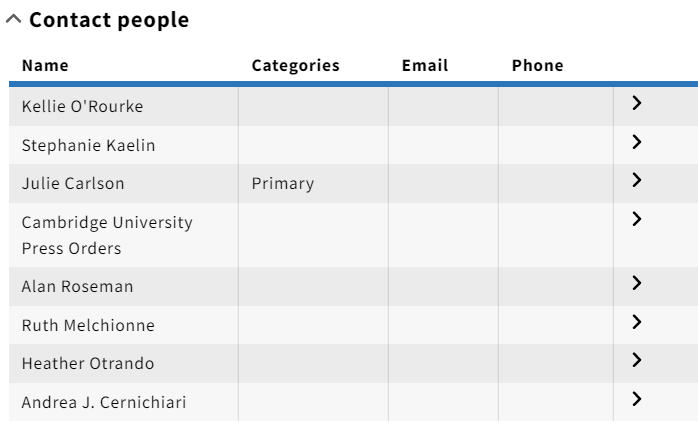Open Cambridge University Press Orders chevron
The image size is (698, 426).
tap(637, 219)
